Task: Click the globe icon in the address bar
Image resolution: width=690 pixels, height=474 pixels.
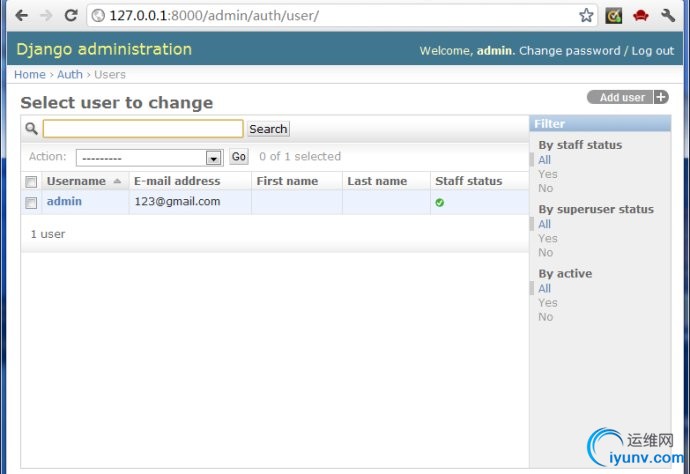Action: coord(98,16)
